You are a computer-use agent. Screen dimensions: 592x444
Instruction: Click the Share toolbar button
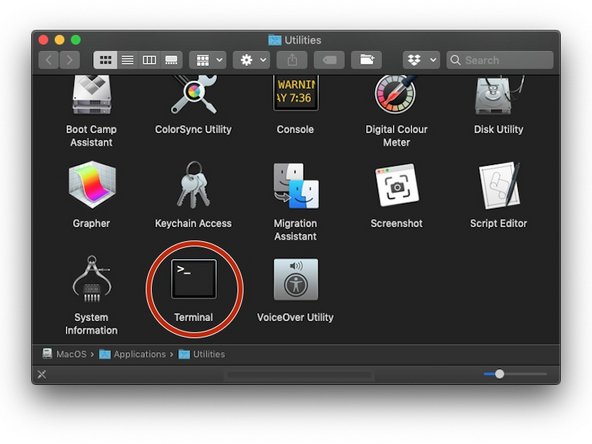coord(292,60)
